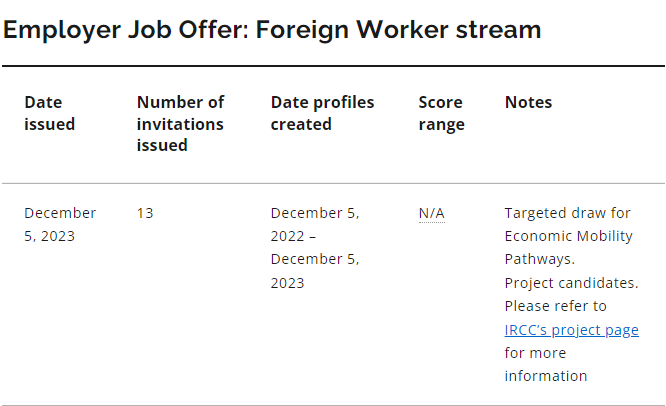Click the 'Project candidates.' note line
The width and height of the screenshot is (666, 406).
tap(571, 283)
